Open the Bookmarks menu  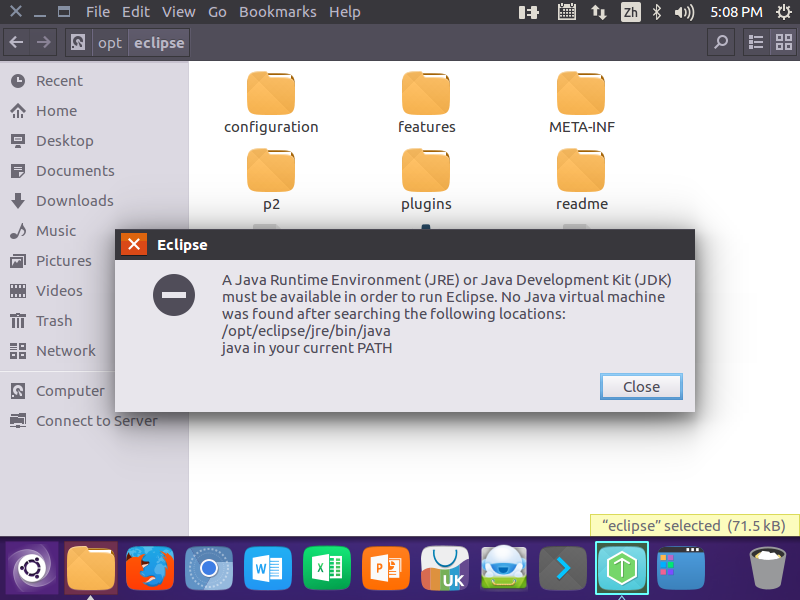coord(278,12)
